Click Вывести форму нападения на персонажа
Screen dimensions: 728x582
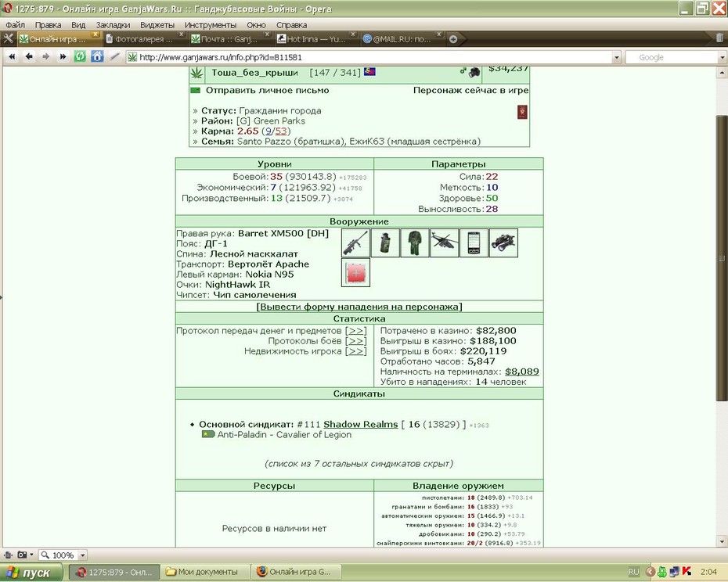click(359, 307)
